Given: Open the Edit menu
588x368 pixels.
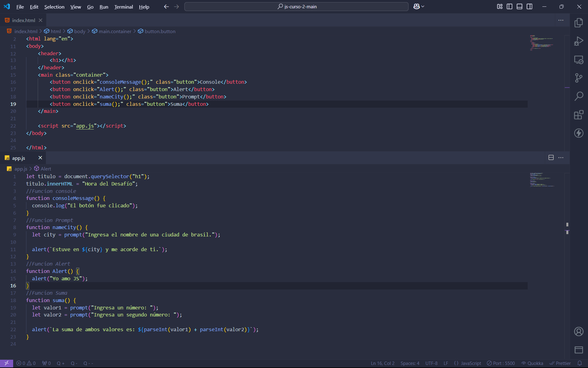Looking at the screenshot, I should click(34, 7).
